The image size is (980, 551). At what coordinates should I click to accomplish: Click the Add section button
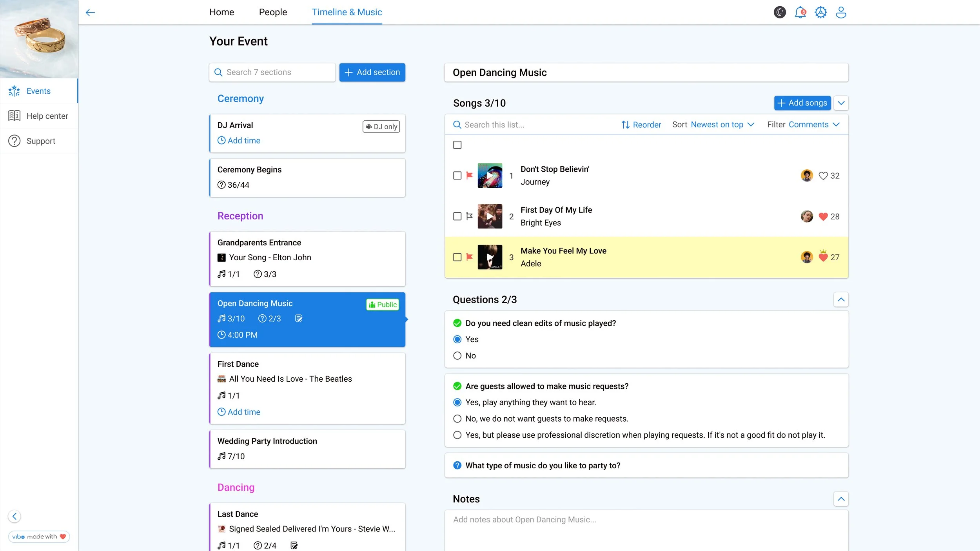pos(372,72)
